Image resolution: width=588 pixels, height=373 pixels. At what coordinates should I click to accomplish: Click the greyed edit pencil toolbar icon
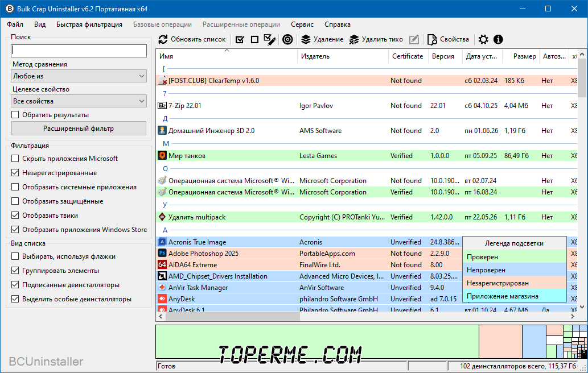coord(414,39)
